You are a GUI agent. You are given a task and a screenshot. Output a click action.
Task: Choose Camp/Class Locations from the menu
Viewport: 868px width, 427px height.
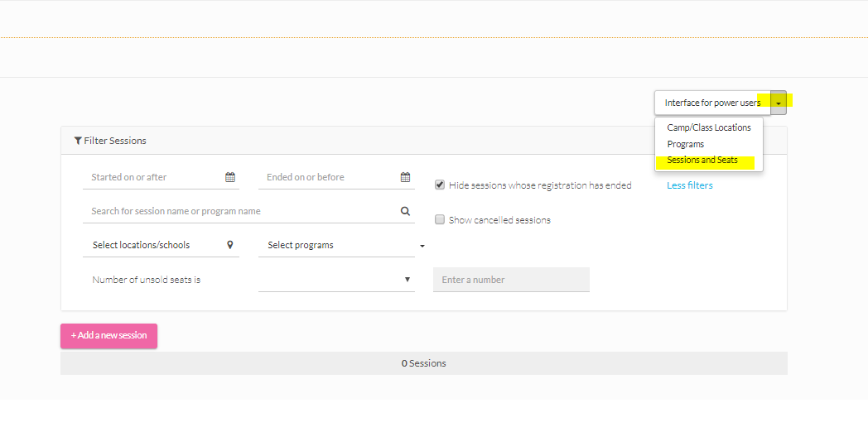(x=708, y=127)
